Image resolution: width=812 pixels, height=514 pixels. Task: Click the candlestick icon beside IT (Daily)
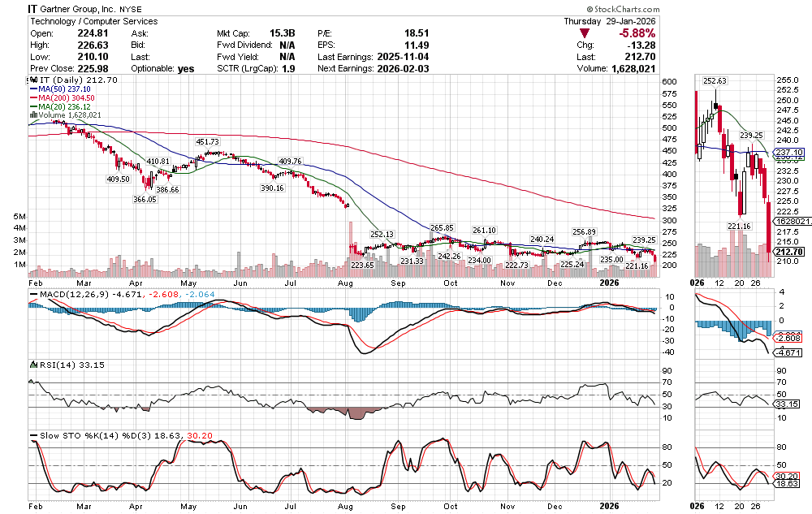point(32,80)
